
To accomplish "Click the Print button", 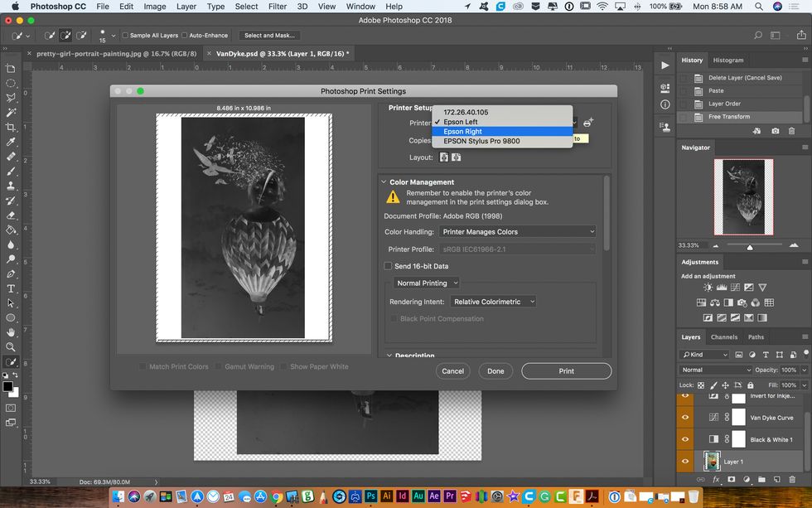I will (x=566, y=371).
